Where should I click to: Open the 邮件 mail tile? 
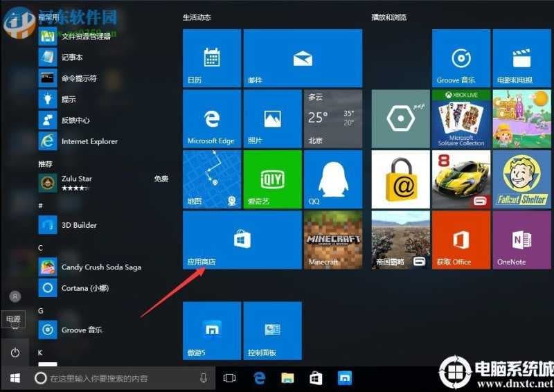point(303,58)
